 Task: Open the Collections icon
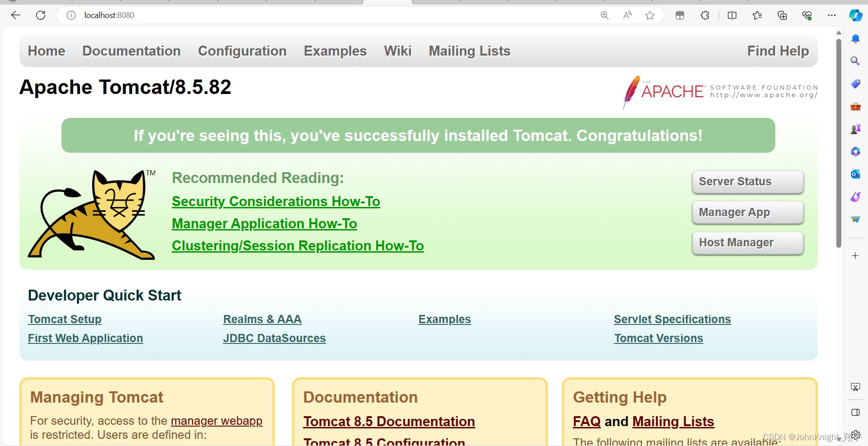pos(782,15)
